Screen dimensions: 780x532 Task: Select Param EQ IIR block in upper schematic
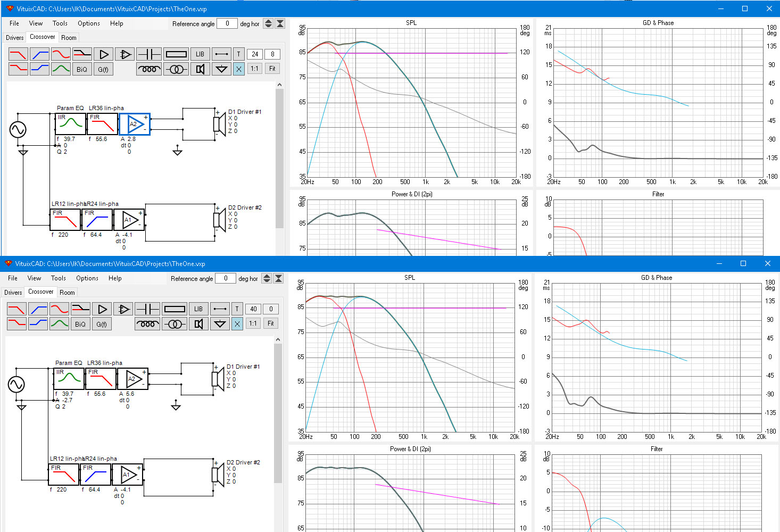pos(70,124)
